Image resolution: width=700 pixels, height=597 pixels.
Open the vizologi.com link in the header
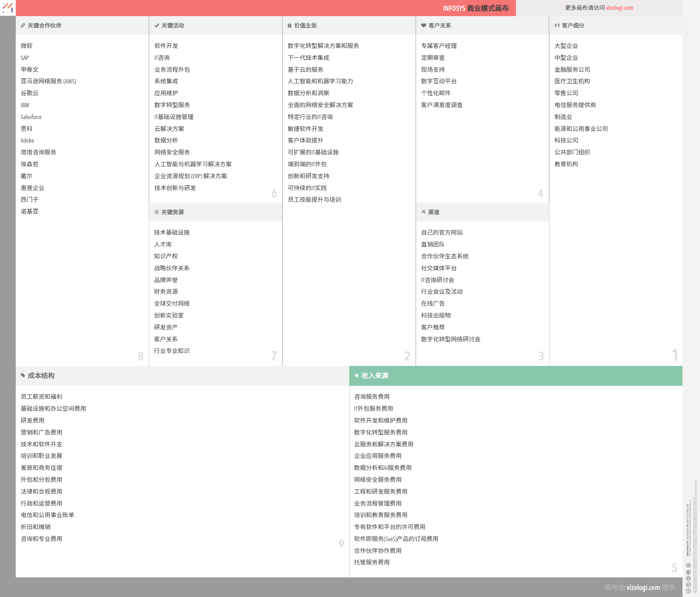(619, 8)
